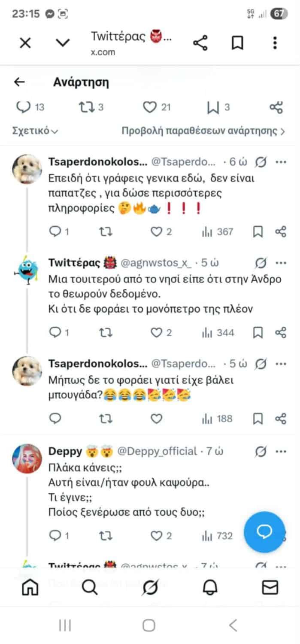Tap the back arrow beside Ανάρτηση

[20, 82]
